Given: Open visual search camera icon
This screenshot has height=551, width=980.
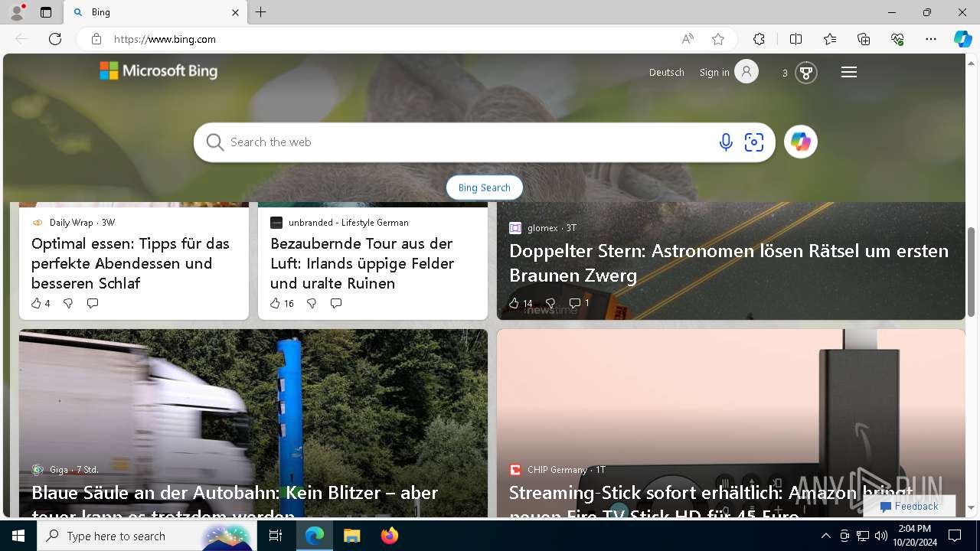Looking at the screenshot, I should [x=754, y=142].
